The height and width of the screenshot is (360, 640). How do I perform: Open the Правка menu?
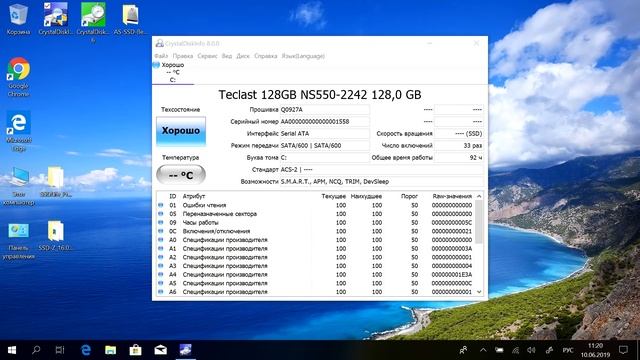pyautogui.click(x=182, y=56)
